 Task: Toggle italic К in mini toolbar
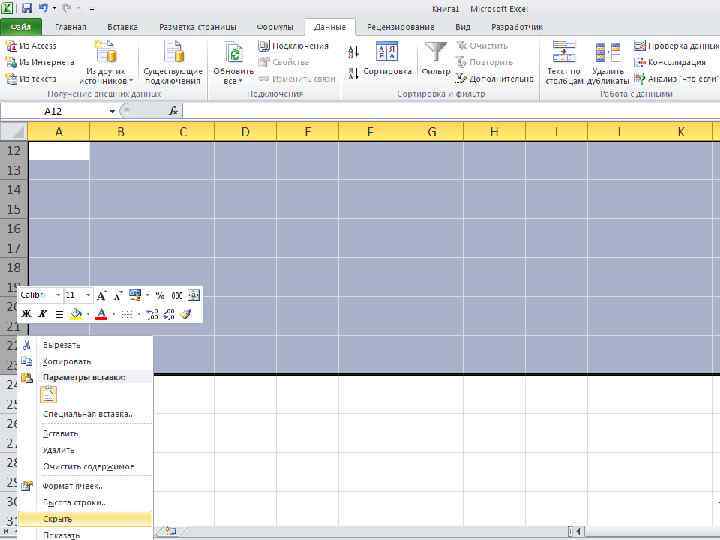42,314
